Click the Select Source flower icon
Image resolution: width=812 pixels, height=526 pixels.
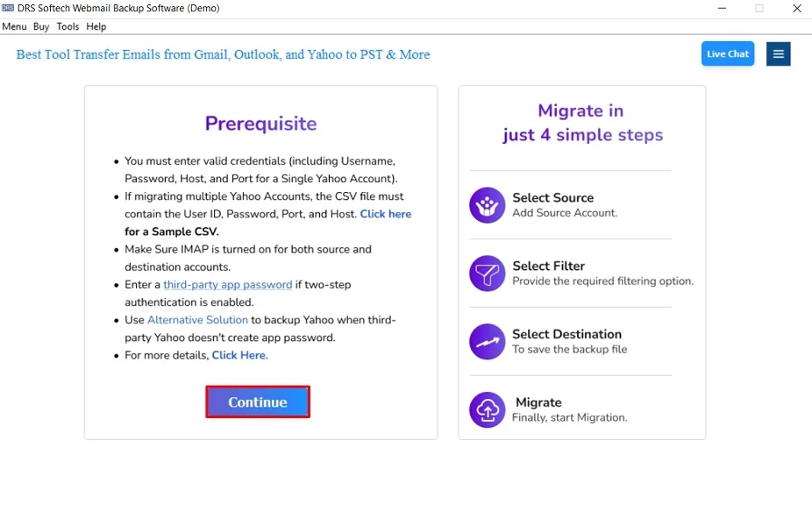tap(487, 205)
